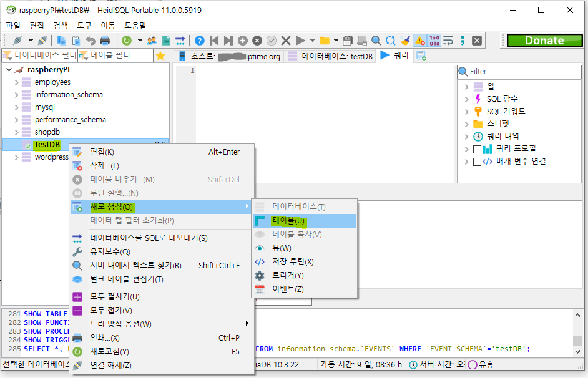This screenshot has width=588, height=378.
Task: Click the undo arrow icon
Action: [91, 41]
